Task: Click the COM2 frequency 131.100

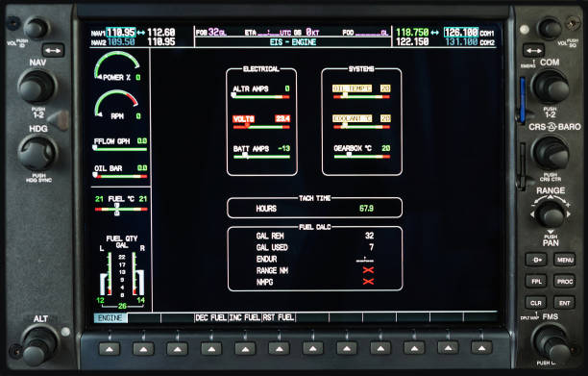Action: (x=461, y=41)
